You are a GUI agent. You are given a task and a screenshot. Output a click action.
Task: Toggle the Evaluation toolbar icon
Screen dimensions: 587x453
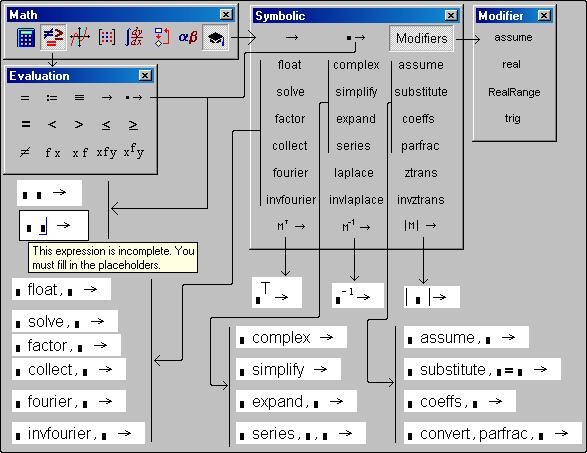point(53,37)
